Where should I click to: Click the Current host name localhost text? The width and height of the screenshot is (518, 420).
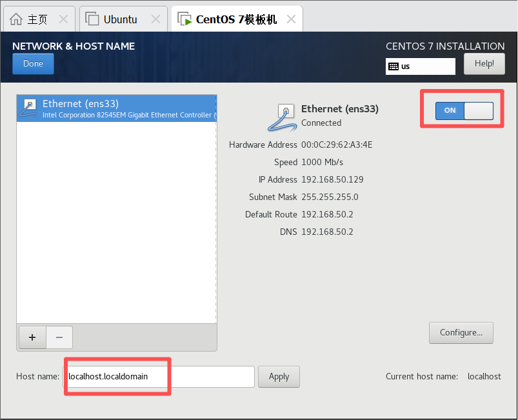[x=484, y=376]
